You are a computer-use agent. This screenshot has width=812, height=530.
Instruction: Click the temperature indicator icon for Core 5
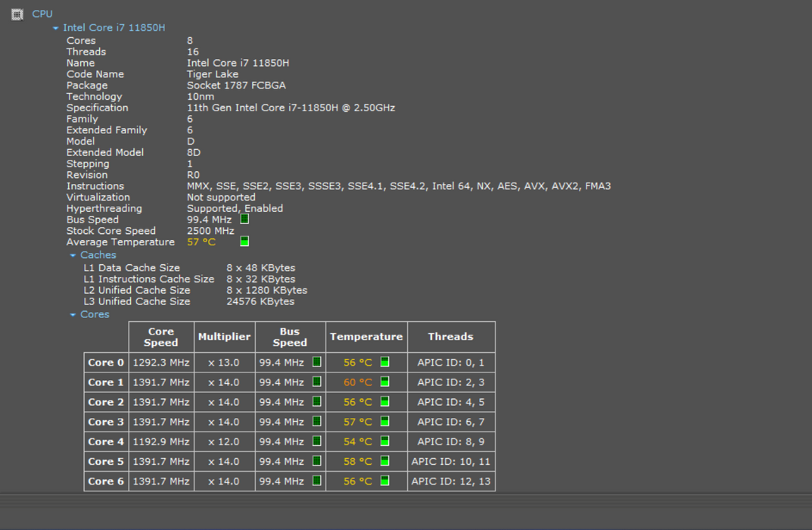pos(384,460)
